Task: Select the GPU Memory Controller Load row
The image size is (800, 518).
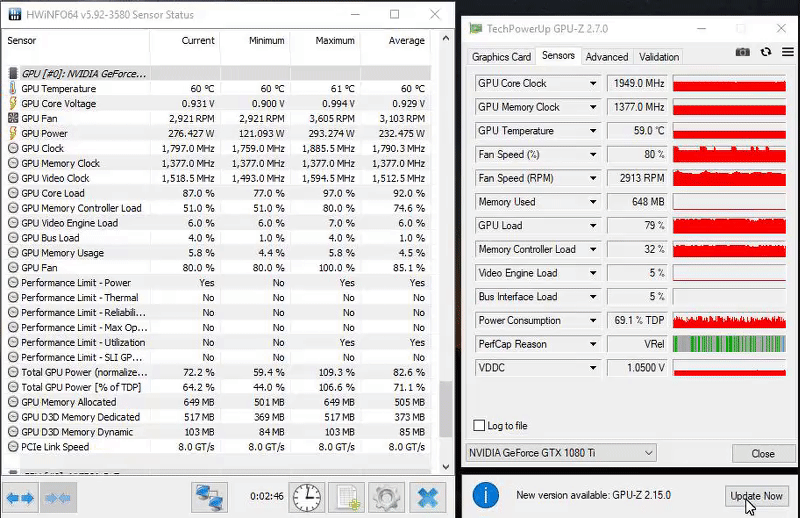Action: [218, 208]
